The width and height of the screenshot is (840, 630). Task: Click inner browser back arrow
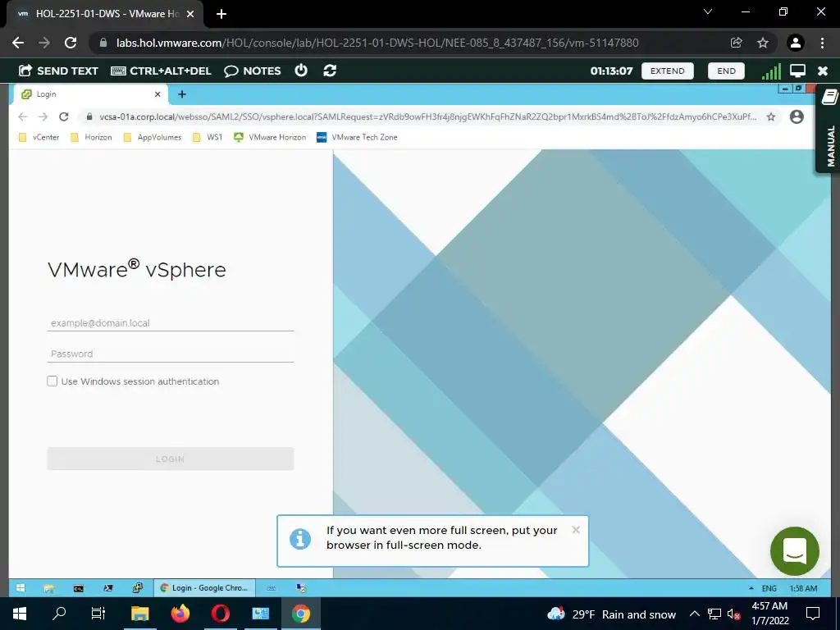[22, 116]
